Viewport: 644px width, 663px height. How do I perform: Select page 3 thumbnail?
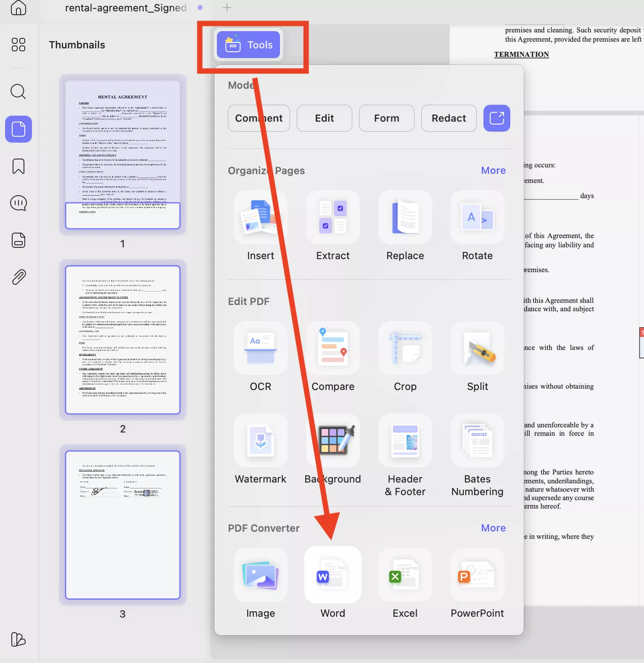(123, 525)
